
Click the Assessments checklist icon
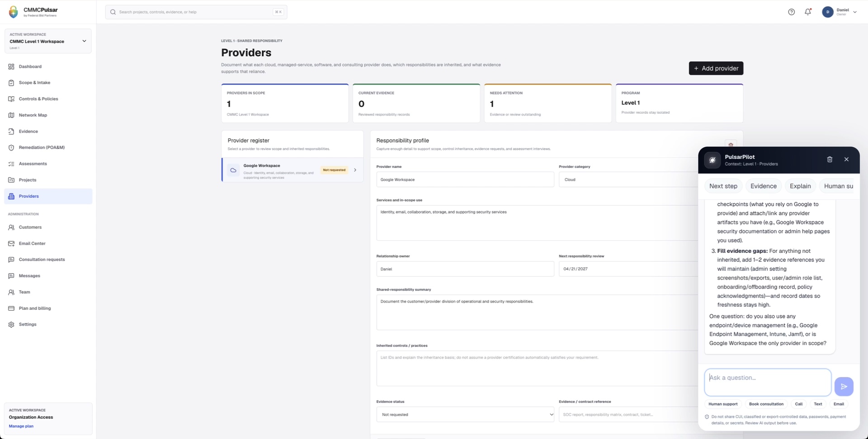11,164
